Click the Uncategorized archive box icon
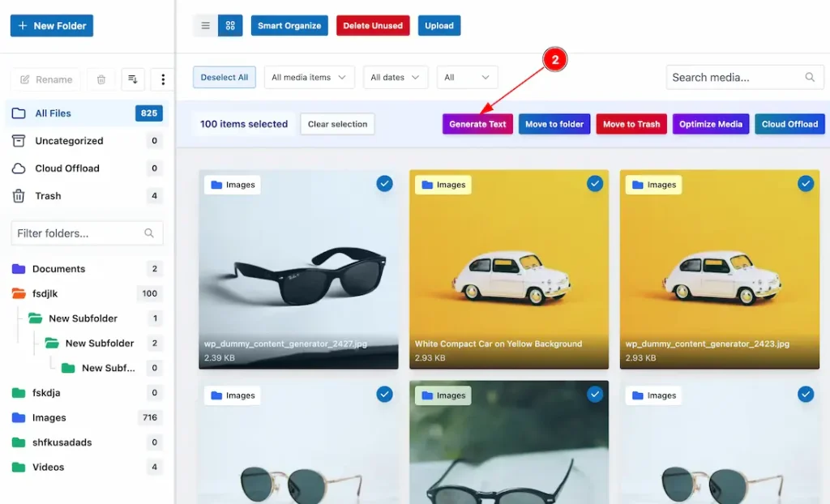Image resolution: width=830 pixels, height=504 pixels. tap(19, 141)
